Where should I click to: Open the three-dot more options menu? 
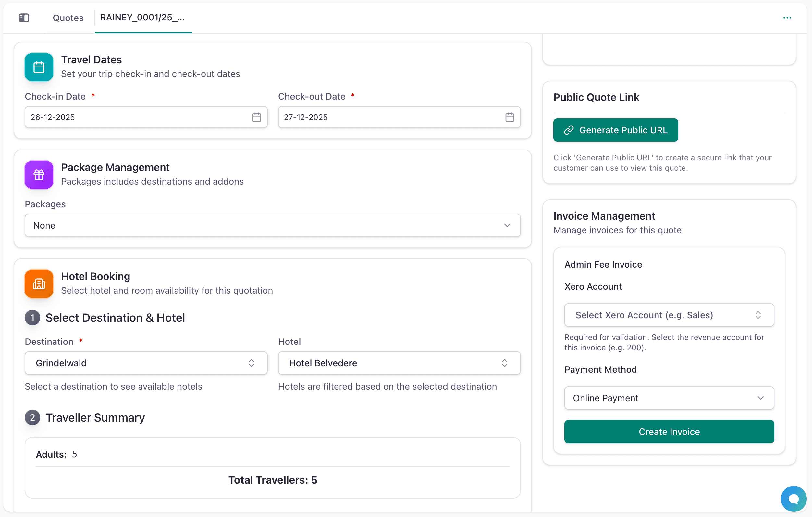[x=787, y=18]
